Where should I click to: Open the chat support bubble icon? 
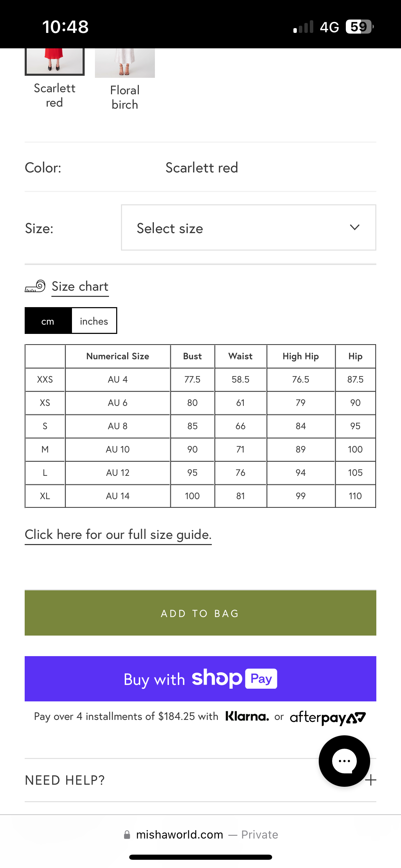(344, 761)
